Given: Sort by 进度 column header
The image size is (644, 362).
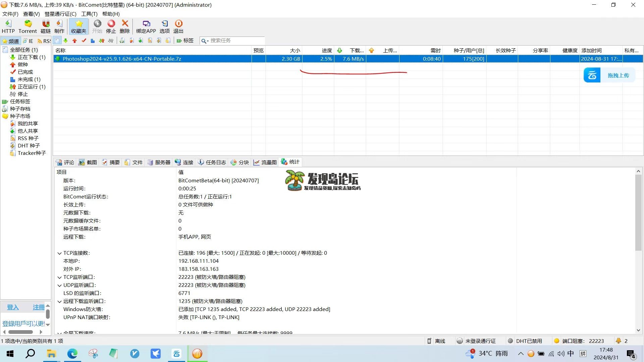Looking at the screenshot, I should pos(318,50).
